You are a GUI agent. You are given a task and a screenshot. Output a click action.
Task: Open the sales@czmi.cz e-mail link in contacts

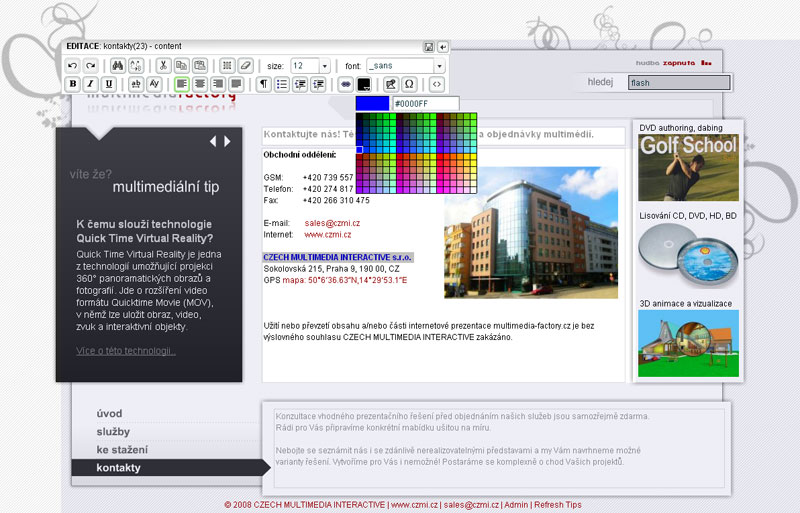pyautogui.click(x=332, y=223)
